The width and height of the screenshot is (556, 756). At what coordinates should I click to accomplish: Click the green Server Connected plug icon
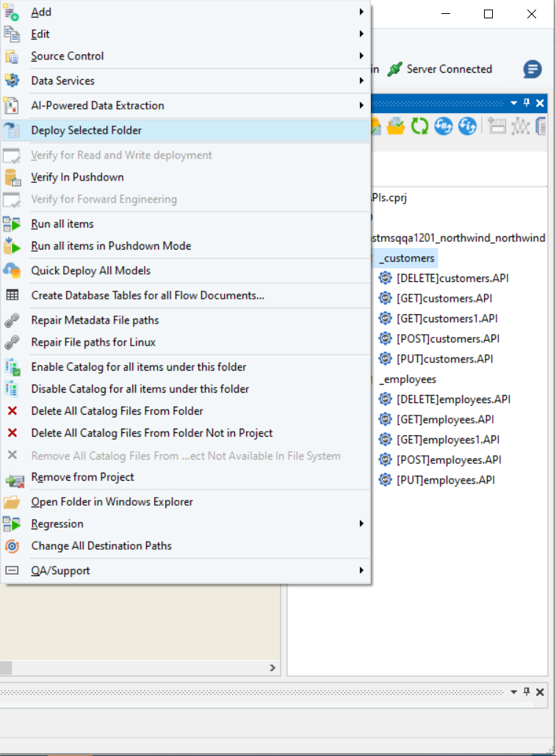pyautogui.click(x=395, y=69)
